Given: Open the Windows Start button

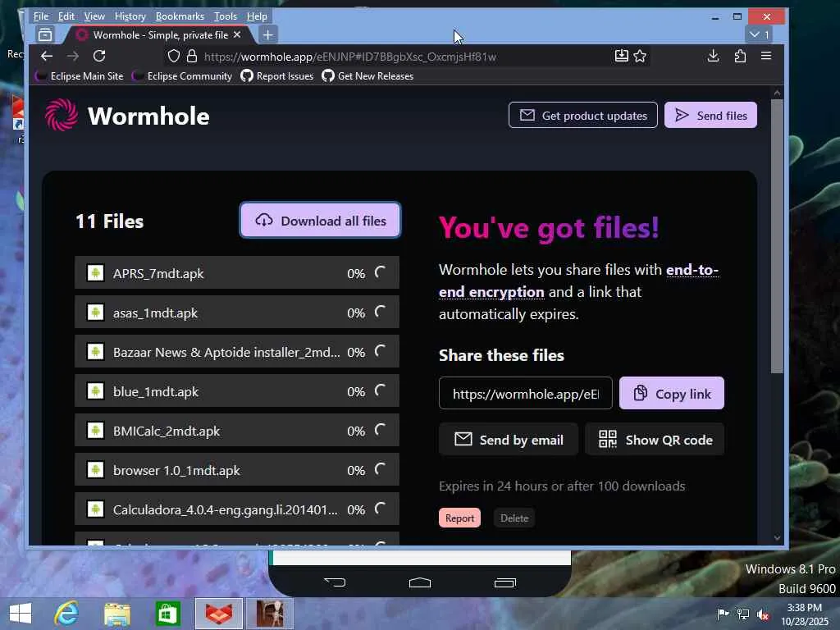Looking at the screenshot, I should click(21, 614).
